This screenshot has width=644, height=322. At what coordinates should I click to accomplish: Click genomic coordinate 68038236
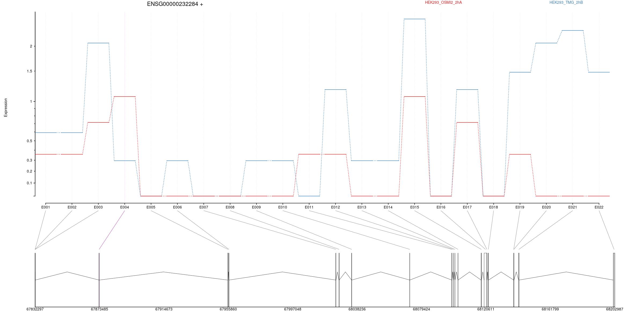[x=357, y=309]
